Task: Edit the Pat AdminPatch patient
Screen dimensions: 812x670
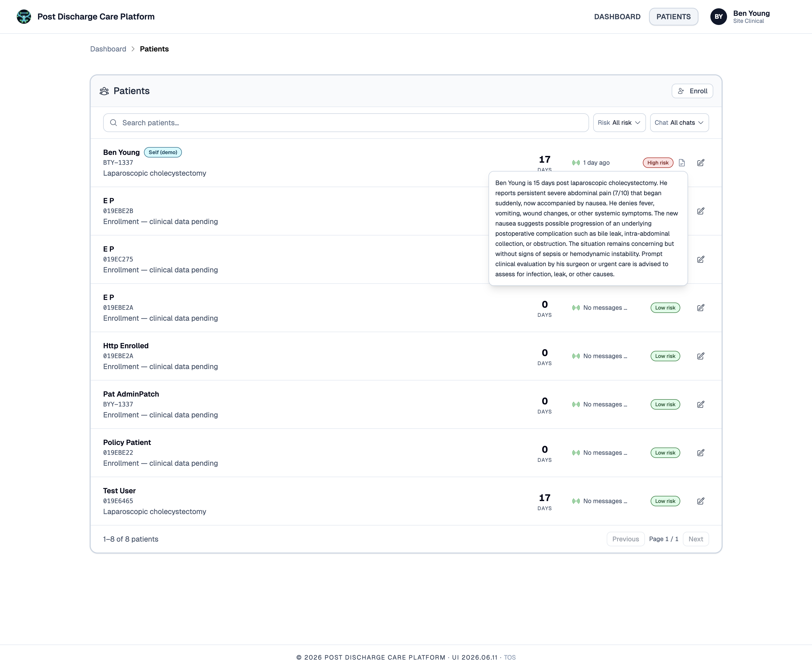Action: (x=701, y=404)
